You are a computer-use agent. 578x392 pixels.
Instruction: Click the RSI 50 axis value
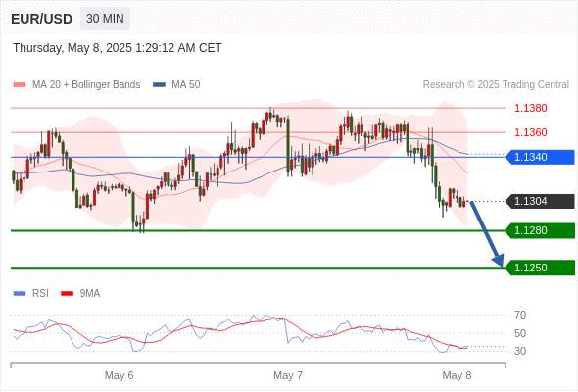[520, 333]
